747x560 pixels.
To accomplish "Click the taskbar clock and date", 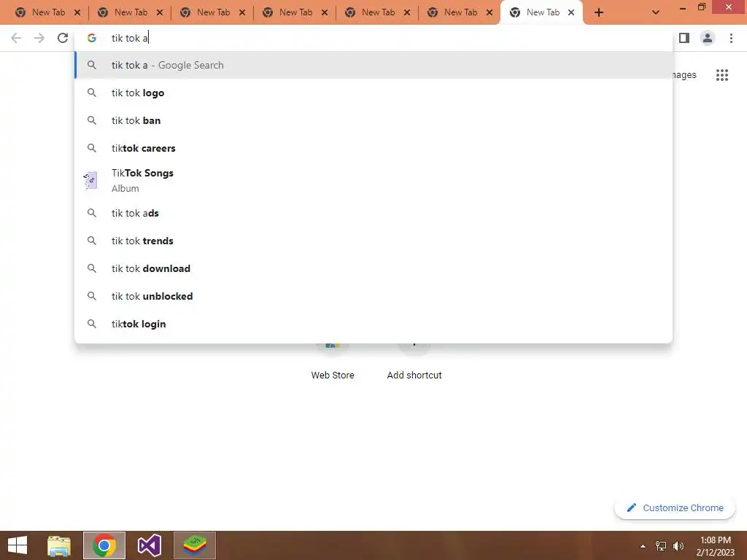I will click(x=715, y=546).
